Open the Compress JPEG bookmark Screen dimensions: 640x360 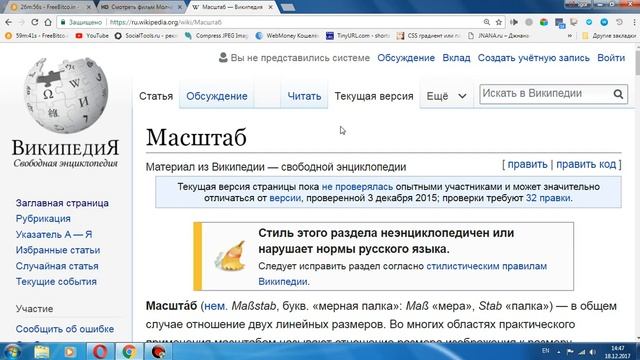(217, 36)
